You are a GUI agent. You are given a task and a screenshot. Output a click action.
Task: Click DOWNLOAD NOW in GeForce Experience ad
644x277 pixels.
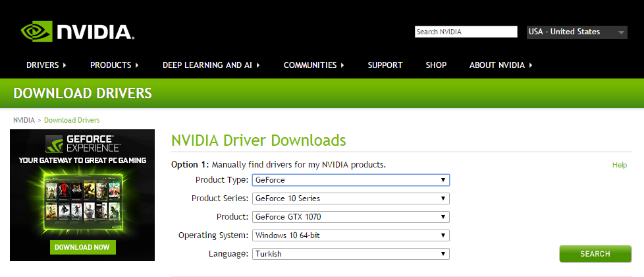82,247
